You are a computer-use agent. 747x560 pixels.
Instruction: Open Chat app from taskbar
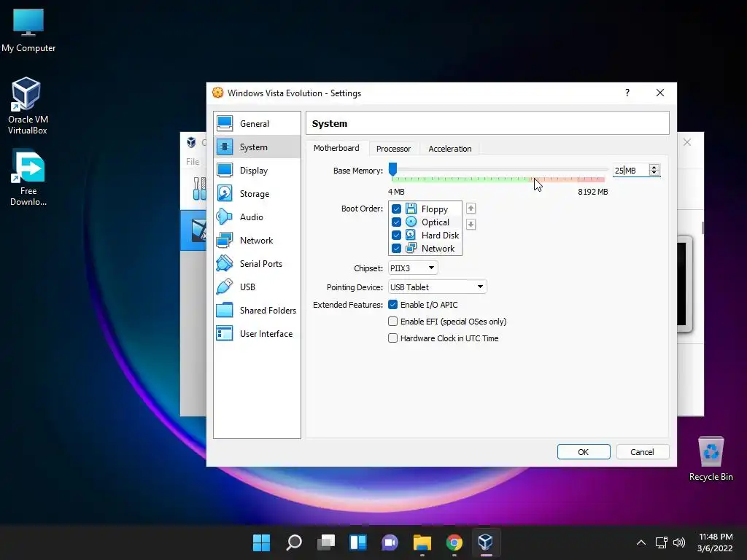point(390,542)
